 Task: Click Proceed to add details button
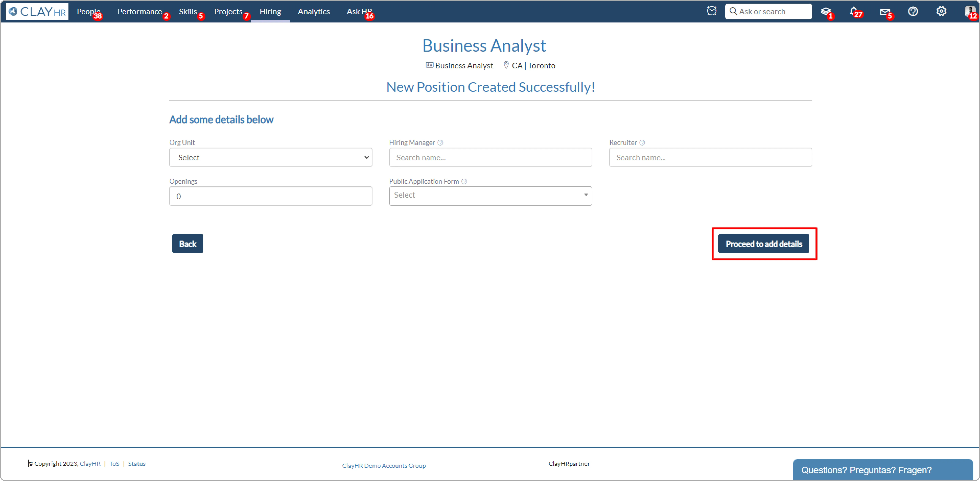pos(763,244)
